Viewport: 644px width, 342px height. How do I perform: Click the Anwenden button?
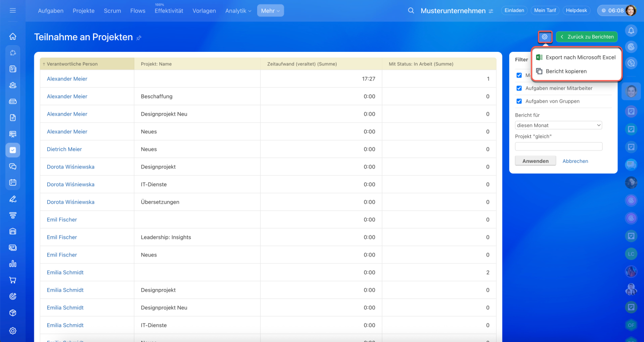pos(535,161)
